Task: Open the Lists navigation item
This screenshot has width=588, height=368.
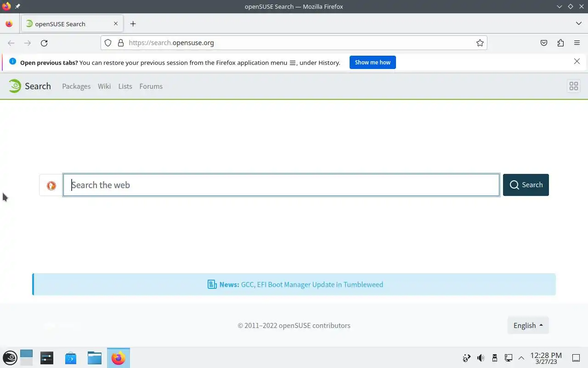Action: (x=125, y=86)
